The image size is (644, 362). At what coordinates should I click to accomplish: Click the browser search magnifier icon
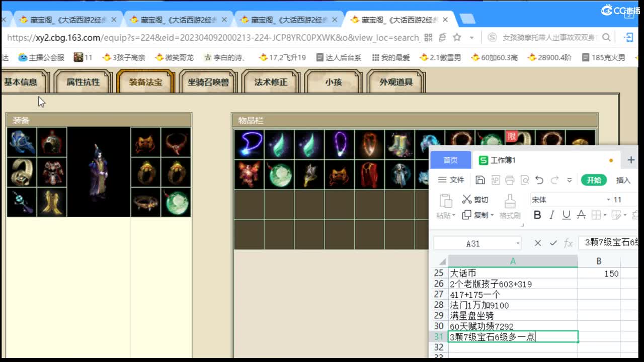pyautogui.click(x=606, y=37)
